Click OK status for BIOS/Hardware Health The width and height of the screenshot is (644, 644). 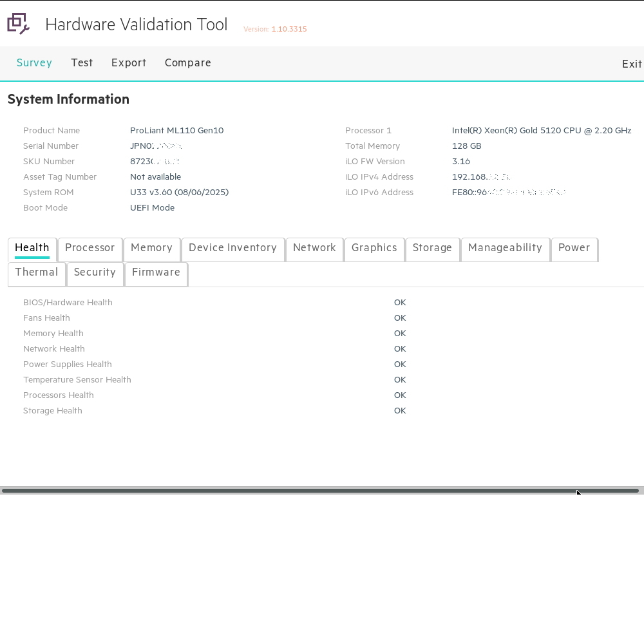[400, 303]
